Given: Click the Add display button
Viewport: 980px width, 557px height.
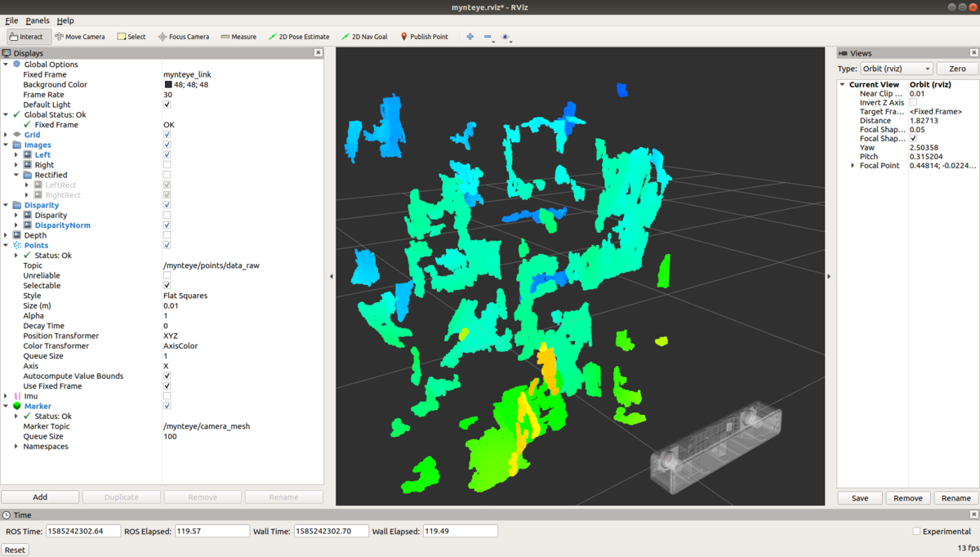Looking at the screenshot, I should click(40, 497).
